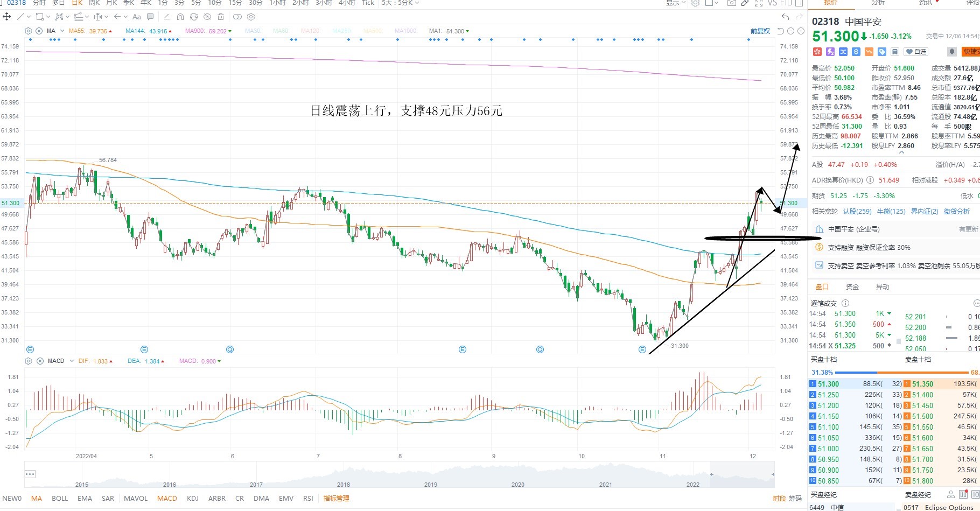Select BOLL in bottom indicator bar
This screenshot has width=980, height=511.
coord(60,499)
